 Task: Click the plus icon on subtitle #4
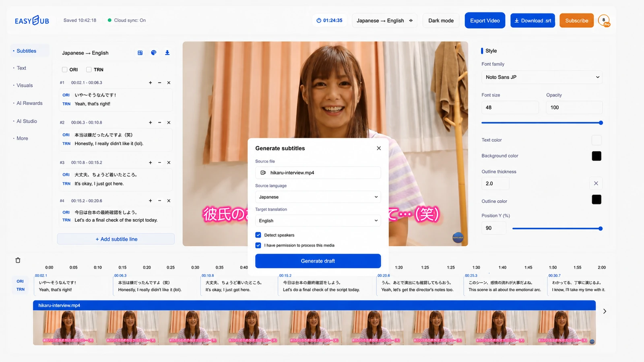(151, 201)
